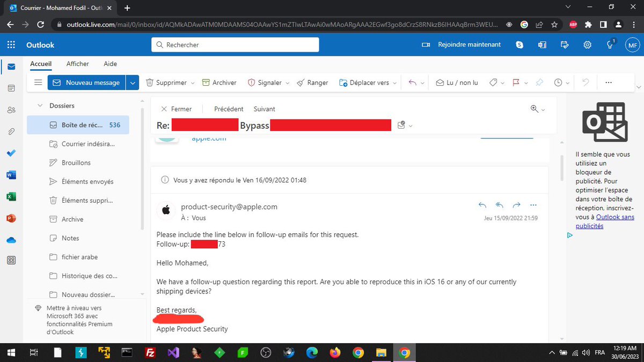Open My Day calendar-check icon

[565, 45]
